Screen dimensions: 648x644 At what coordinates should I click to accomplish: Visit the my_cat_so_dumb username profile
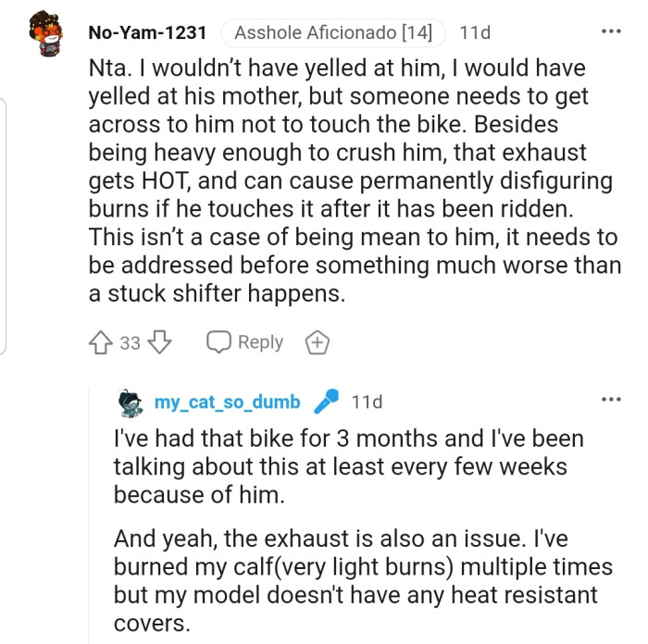pyautogui.click(x=227, y=402)
